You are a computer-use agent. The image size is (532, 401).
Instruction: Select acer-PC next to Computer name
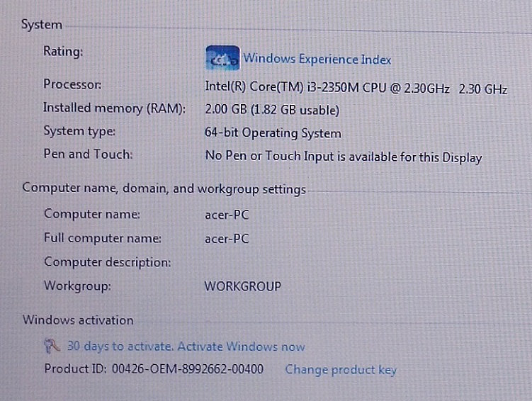point(227,215)
